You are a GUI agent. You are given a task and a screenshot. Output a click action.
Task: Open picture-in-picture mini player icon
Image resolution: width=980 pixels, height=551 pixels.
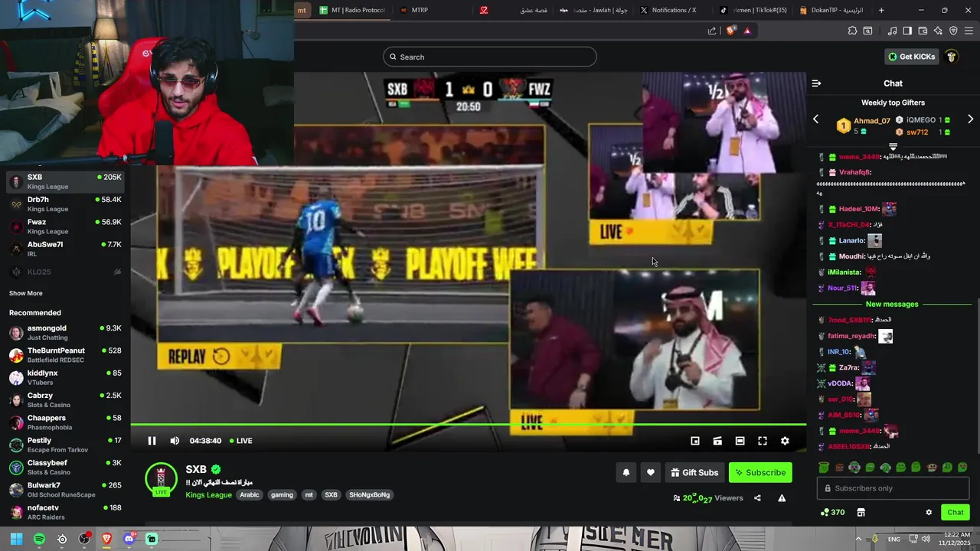click(x=695, y=441)
